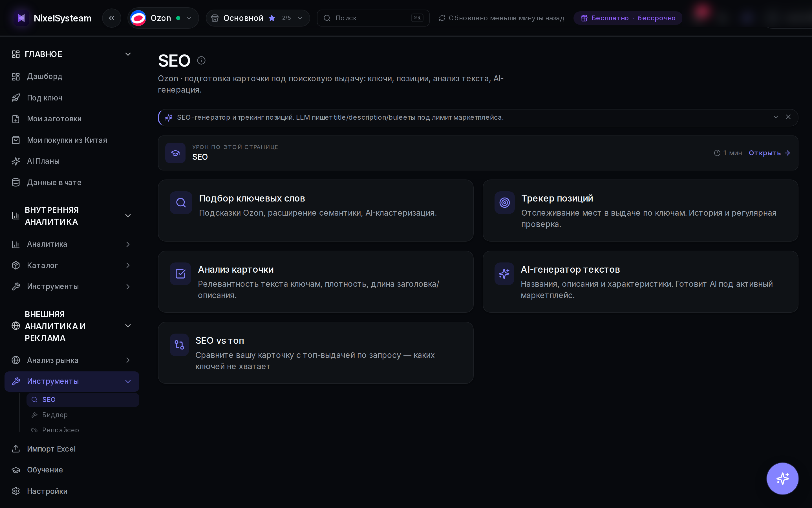Screen dimensions: 812x508
Task: Click Открыть link on lesson card
Action: click(769, 153)
